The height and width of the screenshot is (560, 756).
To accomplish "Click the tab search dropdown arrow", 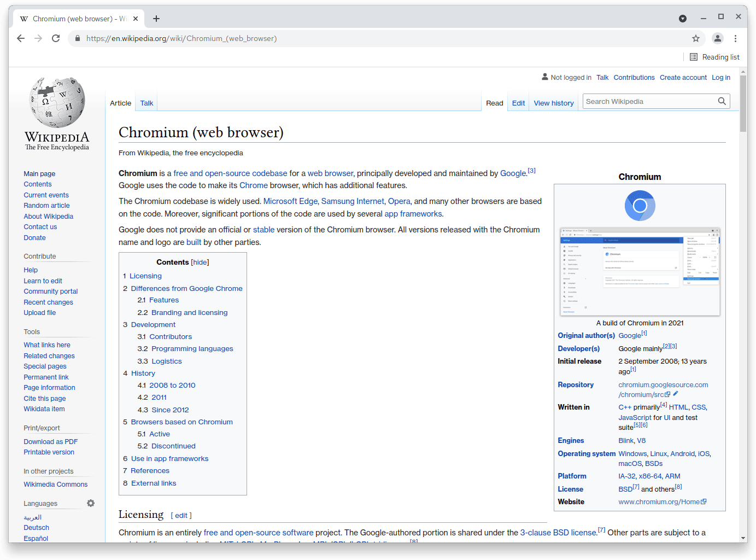I will point(683,19).
